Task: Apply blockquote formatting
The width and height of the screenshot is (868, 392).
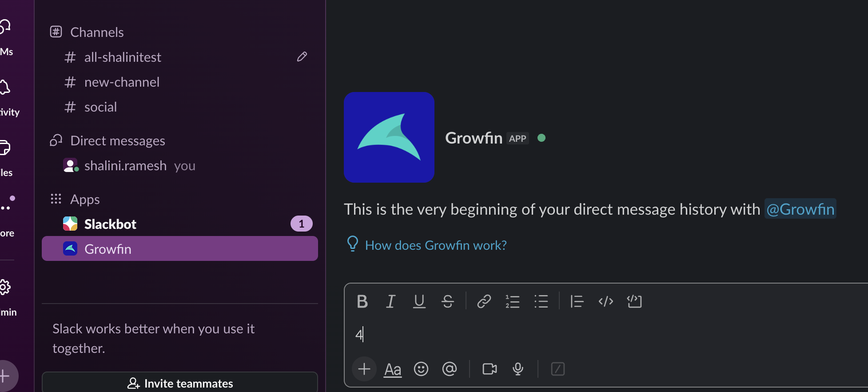Action: [577, 301]
